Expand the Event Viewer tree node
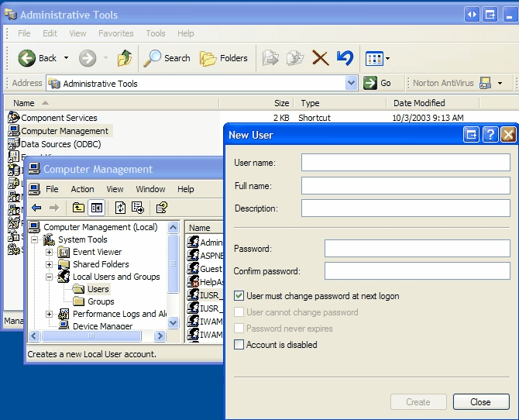The image size is (519, 420). pyautogui.click(x=50, y=252)
